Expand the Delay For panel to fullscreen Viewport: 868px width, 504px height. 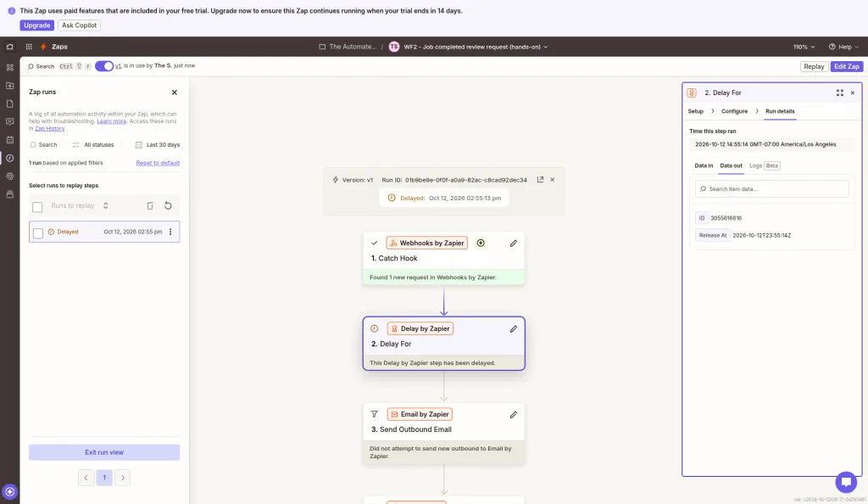pyautogui.click(x=840, y=93)
